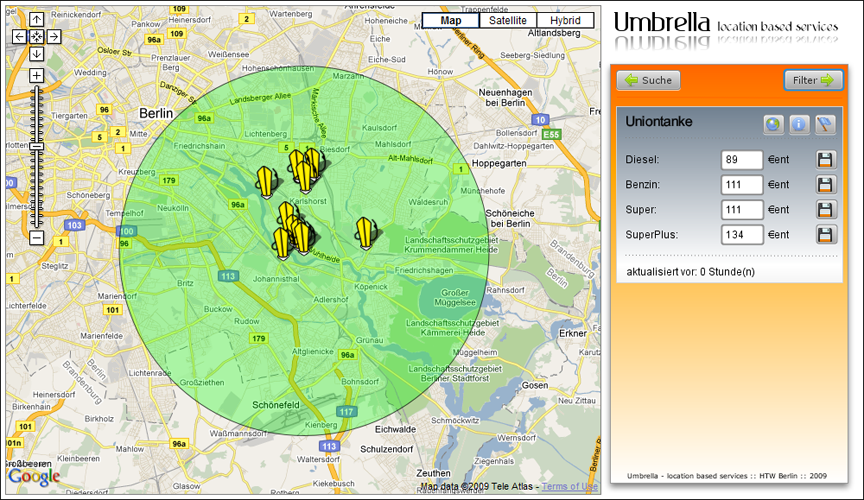Zoom in with the plus button
Screen dimensions: 864x500
pyautogui.click(x=36, y=76)
